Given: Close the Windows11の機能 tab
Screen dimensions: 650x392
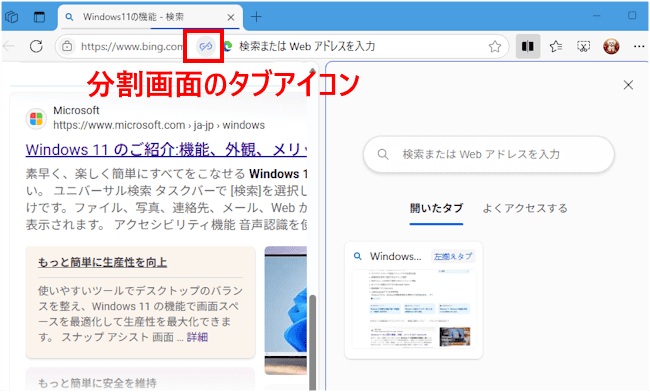Looking at the screenshot, I should 231,17.
